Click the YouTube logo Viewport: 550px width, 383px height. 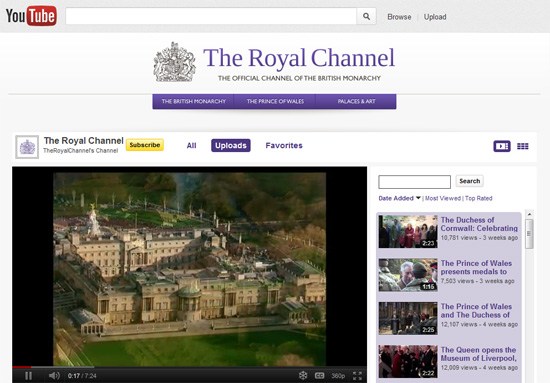(31, 16)
